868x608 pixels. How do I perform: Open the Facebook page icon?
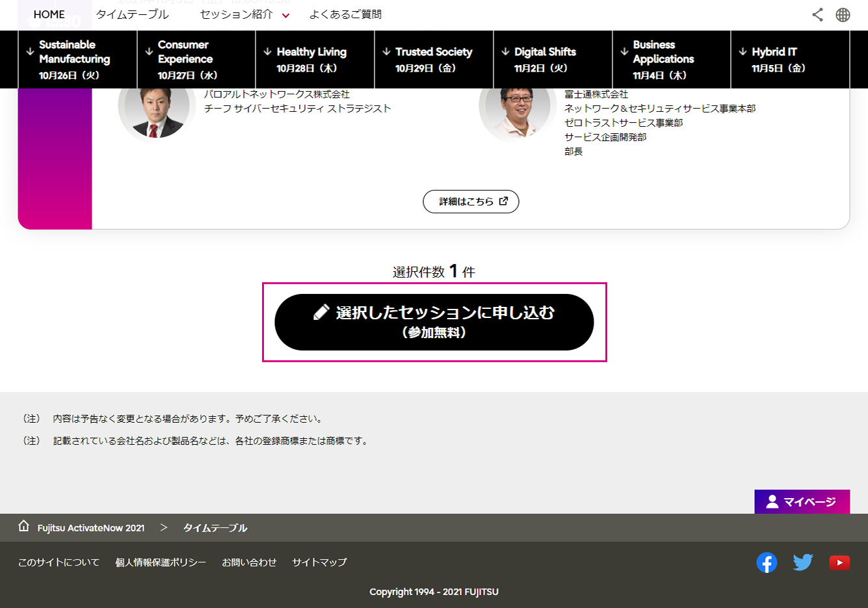[767, 562]
